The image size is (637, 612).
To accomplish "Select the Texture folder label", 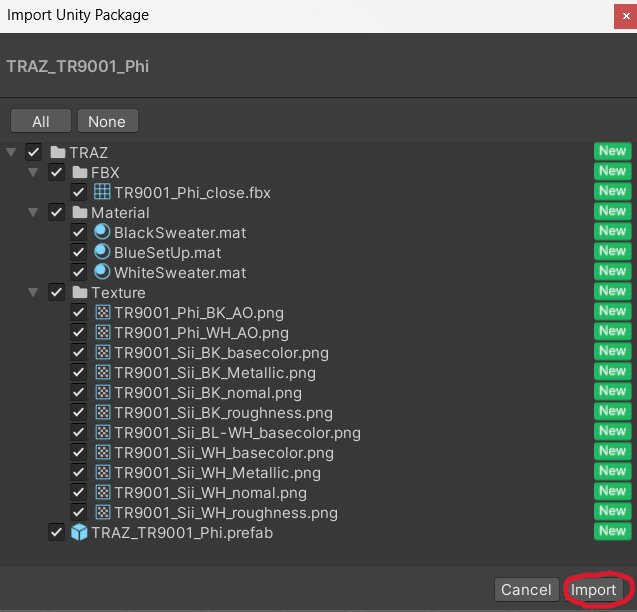I will tap(118, 293).
